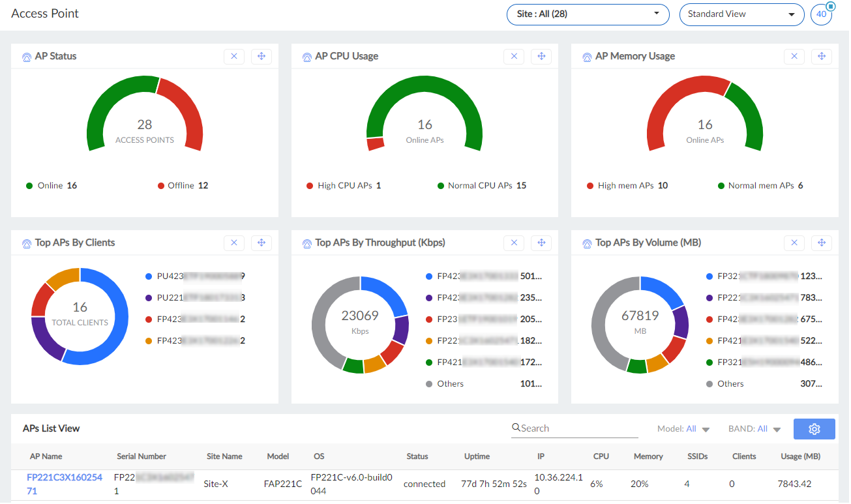Screen dimensions: 851x504
Task: Switch to Standard View selector
Action: [741, 14]
